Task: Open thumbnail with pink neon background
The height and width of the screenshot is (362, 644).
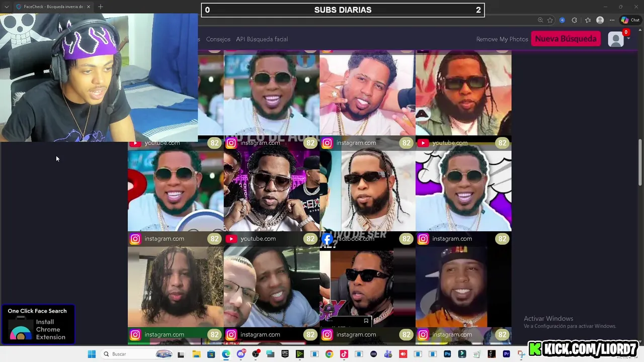Action: point(272,191)
